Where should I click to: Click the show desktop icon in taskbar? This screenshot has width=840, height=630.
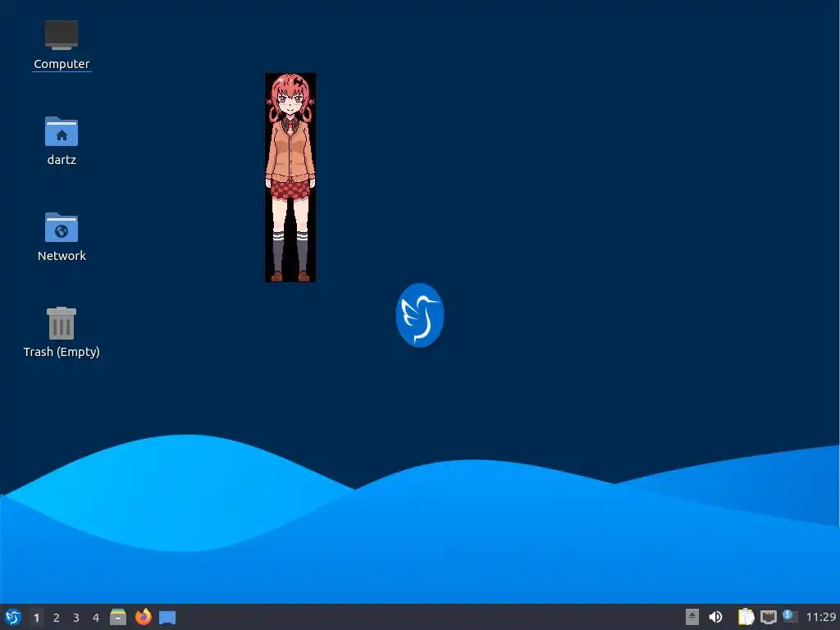tap(167, 618)
